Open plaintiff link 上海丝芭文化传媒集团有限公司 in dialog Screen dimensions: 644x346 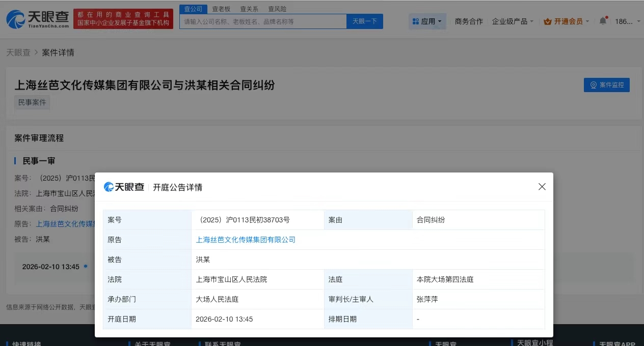[246, 240]
